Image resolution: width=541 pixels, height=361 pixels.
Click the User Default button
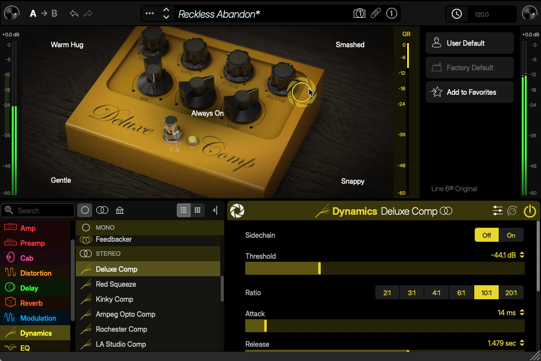(x=470, y=43)
